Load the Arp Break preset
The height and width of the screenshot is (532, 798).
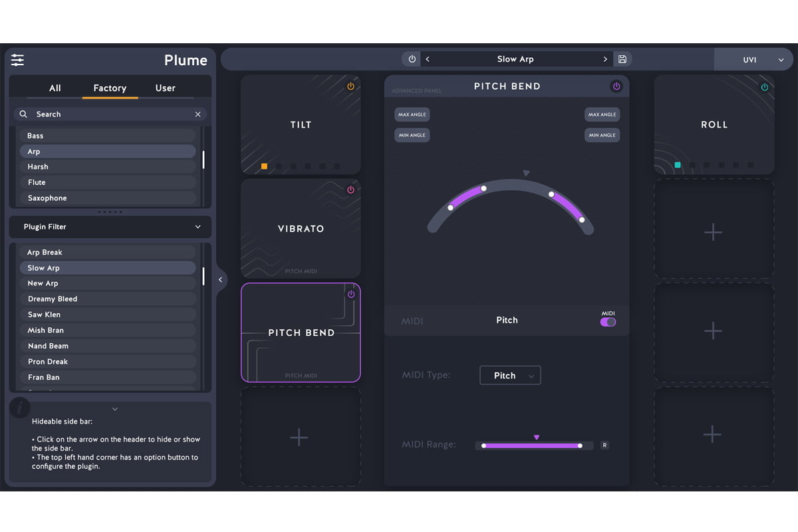point(108,253)
